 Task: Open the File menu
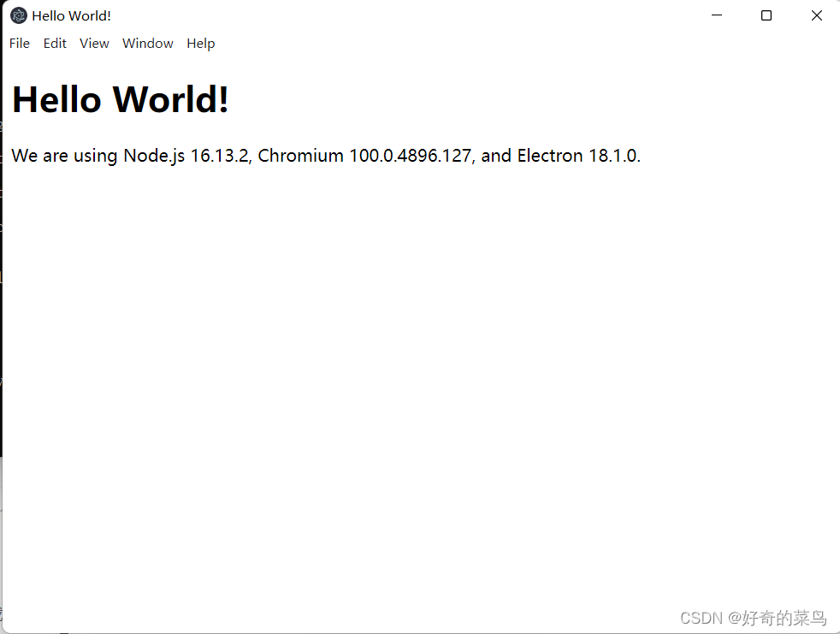pyautogui.click(x=20, y=44)
